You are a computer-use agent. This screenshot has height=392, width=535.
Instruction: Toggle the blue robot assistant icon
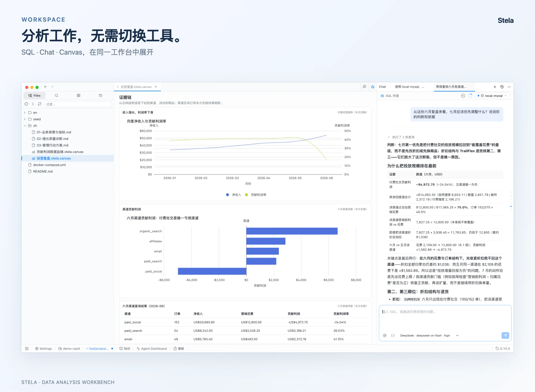click(x=372, y=87)
